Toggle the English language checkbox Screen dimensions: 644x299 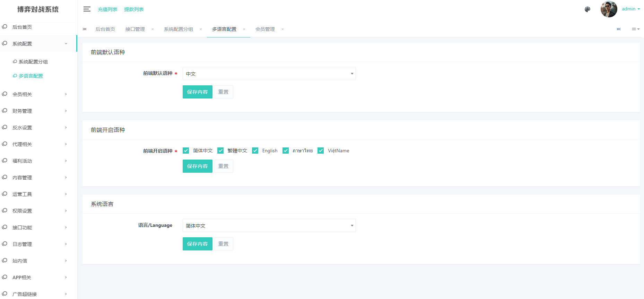255,151
